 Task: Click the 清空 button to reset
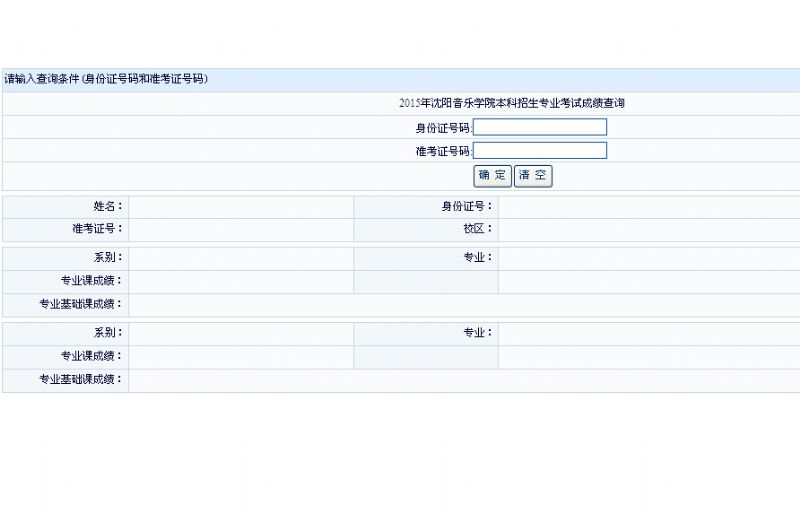(x=533, y=176)
